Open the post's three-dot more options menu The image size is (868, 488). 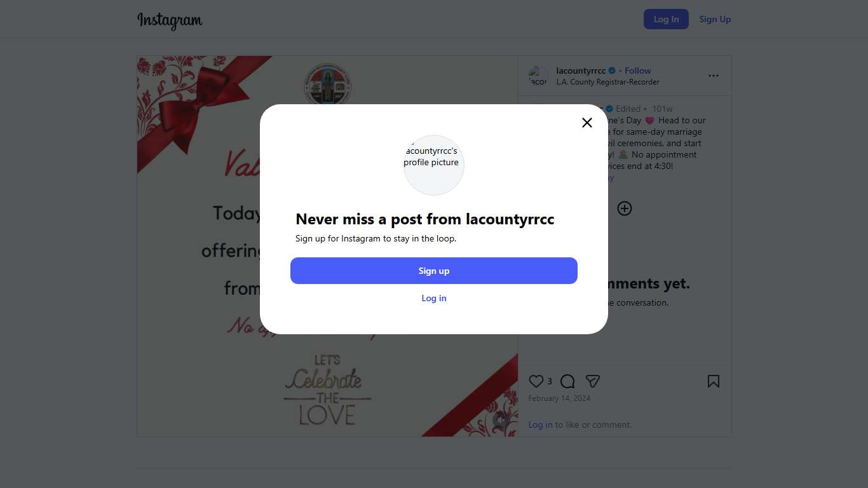[714, 76]
